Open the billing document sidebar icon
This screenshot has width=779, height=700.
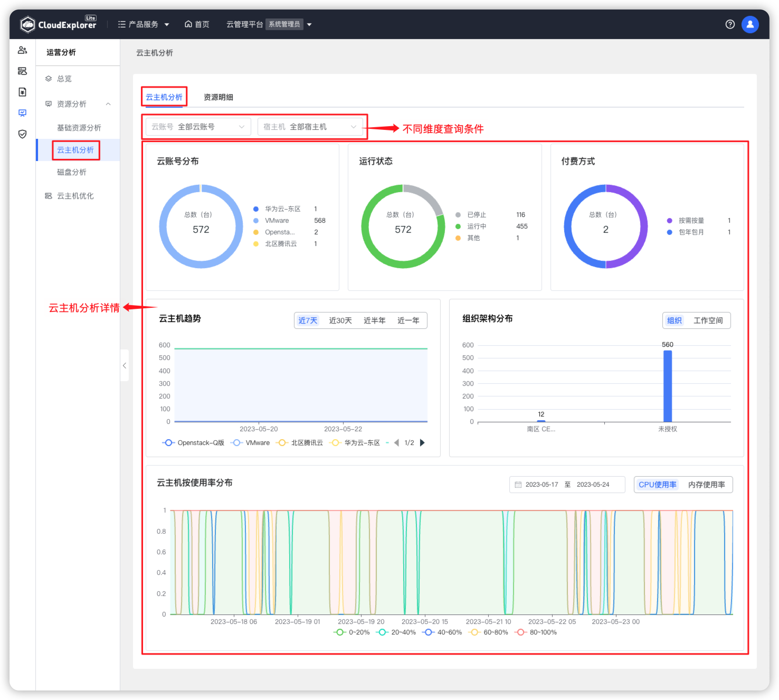[x=22, y=92]
